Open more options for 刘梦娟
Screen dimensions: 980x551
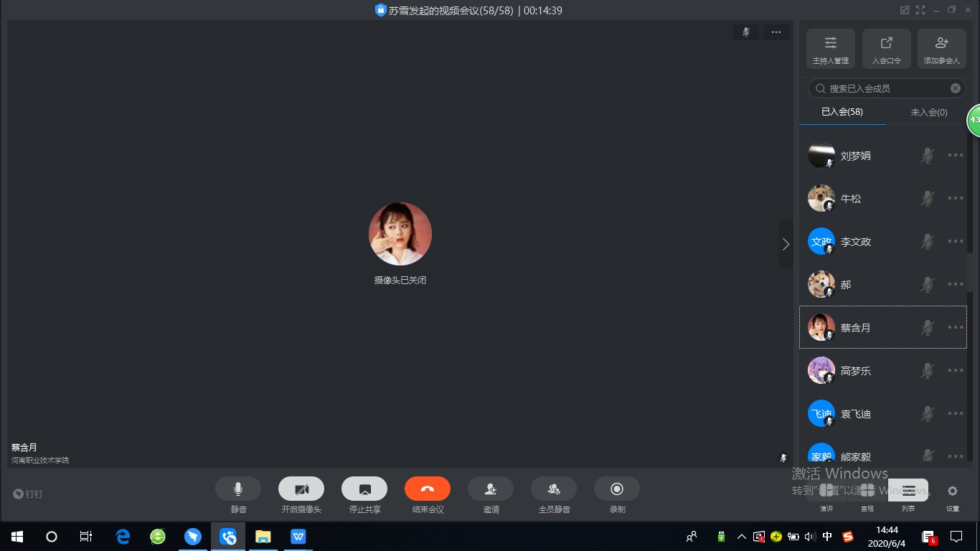point(955,155)
